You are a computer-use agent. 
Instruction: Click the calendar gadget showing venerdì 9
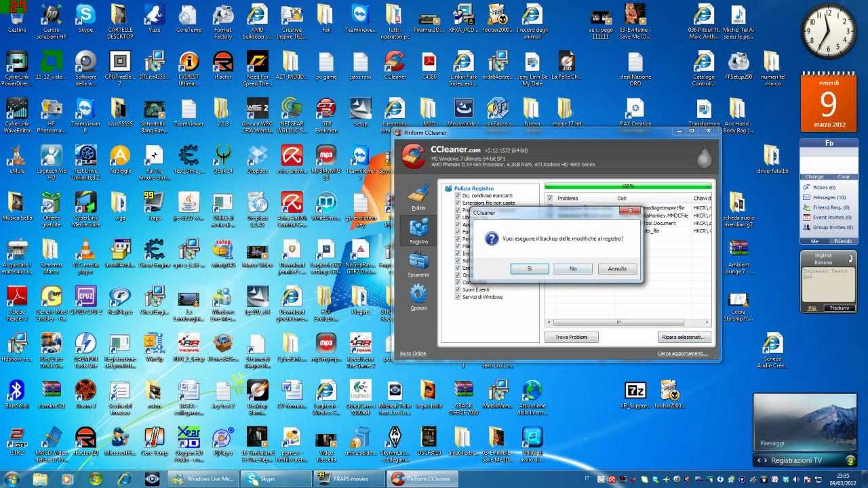(828, 103)
